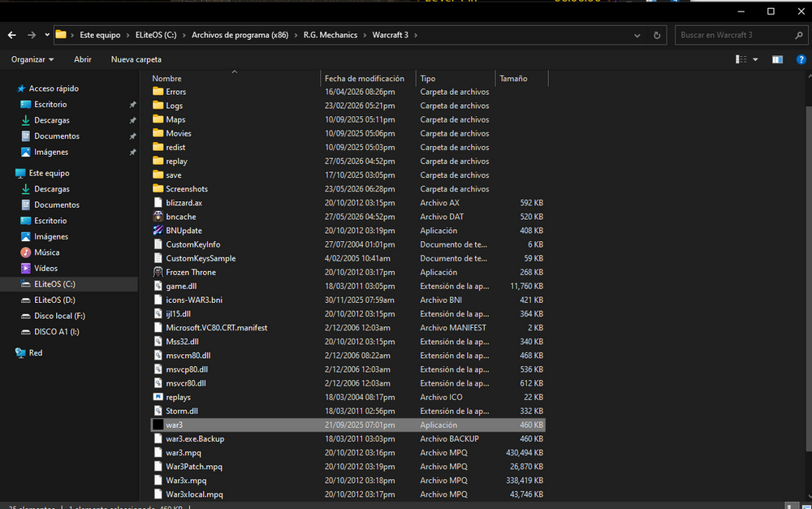Select DISCO A1 (I:) drive
Screen dimensions: 812x509
click(57, 332)
